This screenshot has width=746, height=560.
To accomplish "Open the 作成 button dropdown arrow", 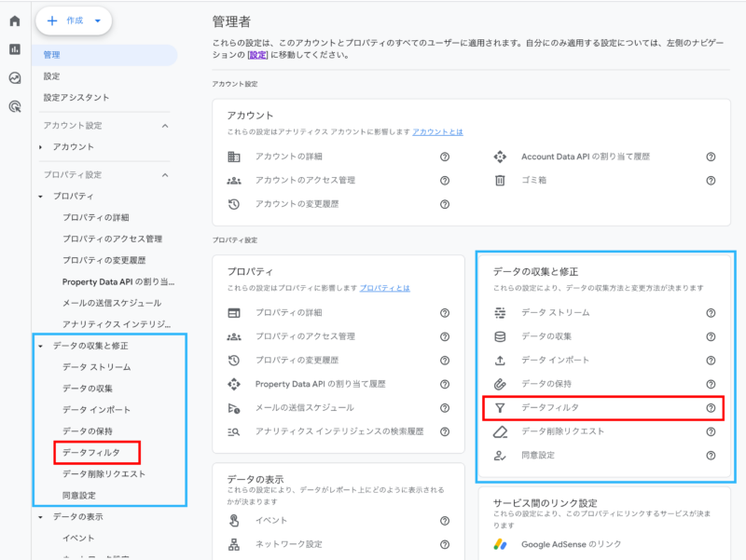I will click(x=97, y=21).
